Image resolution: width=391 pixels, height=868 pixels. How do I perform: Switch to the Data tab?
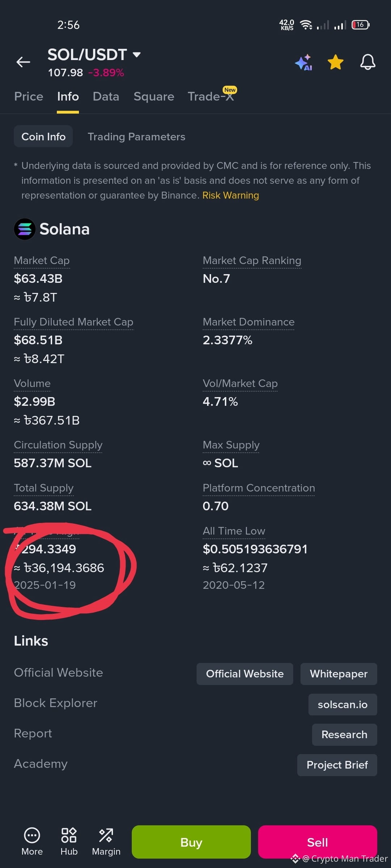click(106, 97)
